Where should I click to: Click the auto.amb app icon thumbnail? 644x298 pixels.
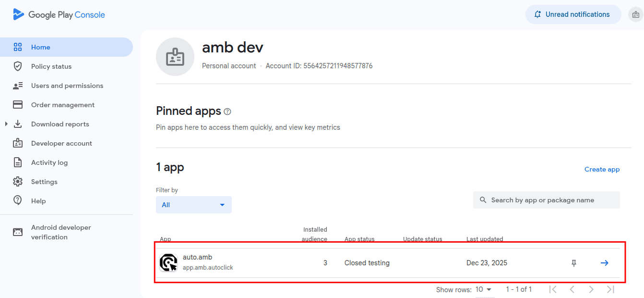[x=168, y=262]
